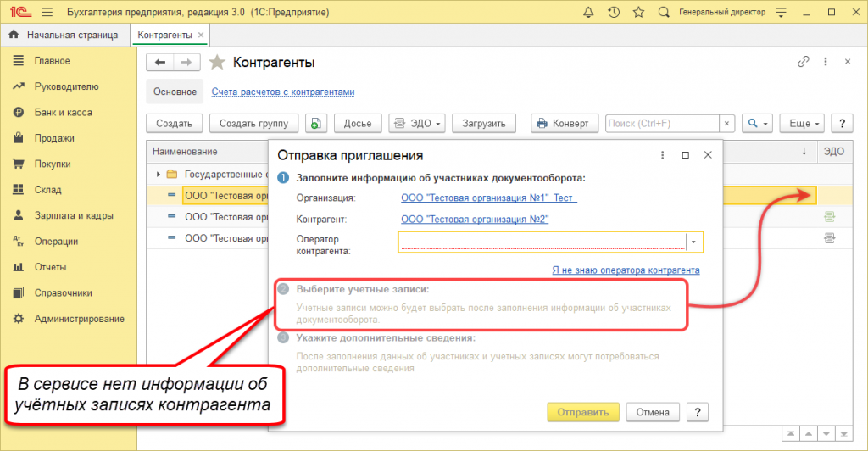
Task: Select second ООО "Тестовая row in list
Action: tap(227, 217)
